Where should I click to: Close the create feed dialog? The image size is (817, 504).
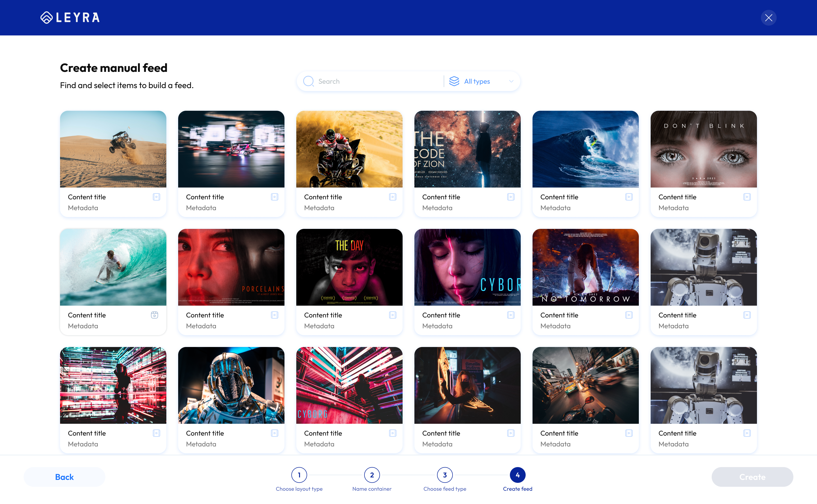(769, 18)
